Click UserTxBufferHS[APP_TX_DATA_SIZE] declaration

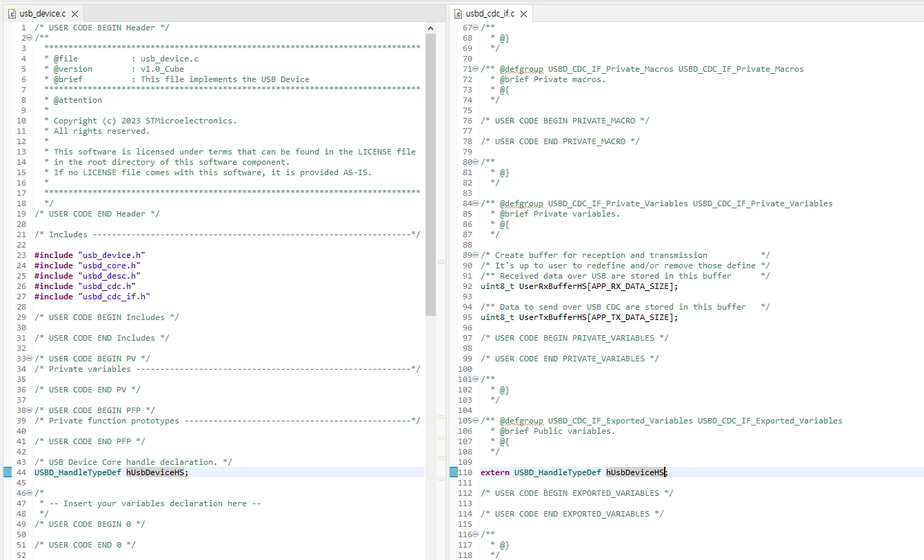pyautogui.click(x=579, y=317)
